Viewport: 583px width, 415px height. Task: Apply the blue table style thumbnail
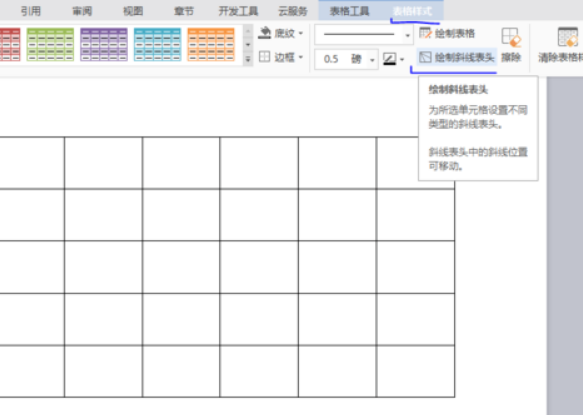point(157,44)
